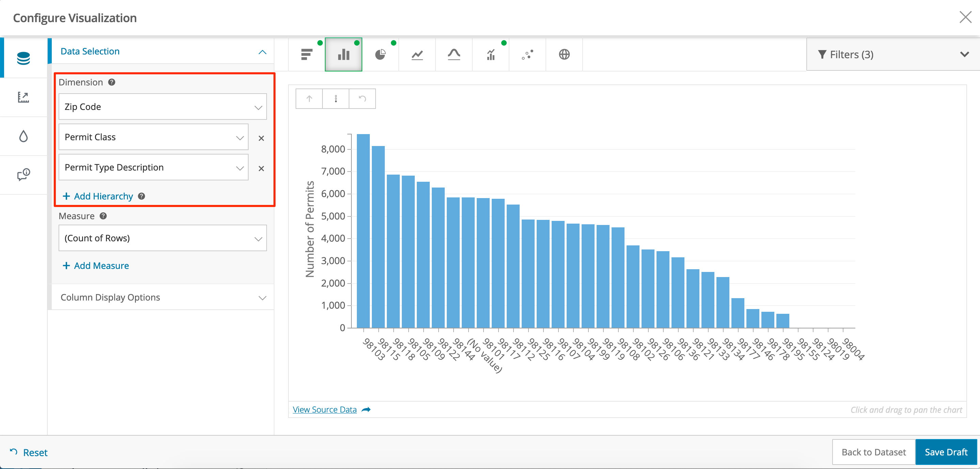Select the histogram chart type
The image size is (980, 469).
pyautogui.click(x=454, y=54)
